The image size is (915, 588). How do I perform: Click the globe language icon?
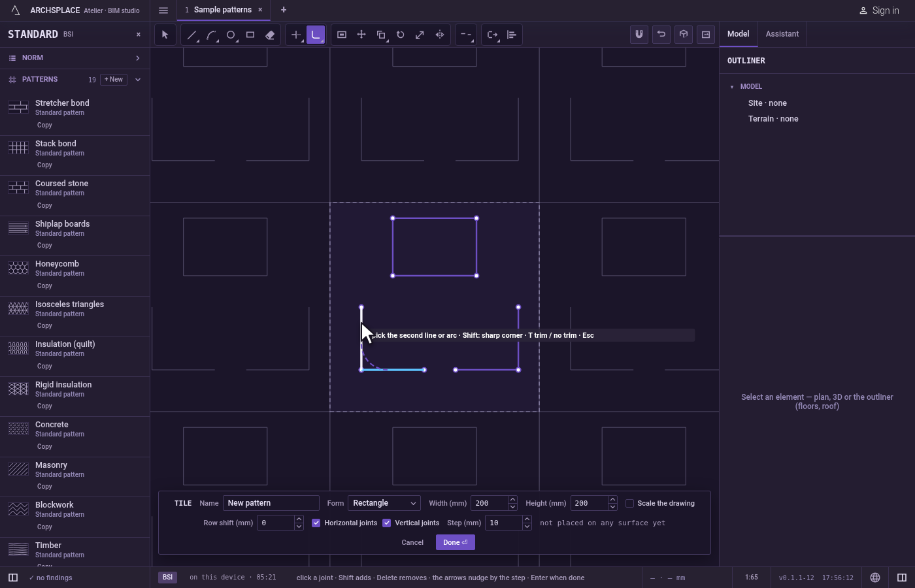tap(875, 578)
